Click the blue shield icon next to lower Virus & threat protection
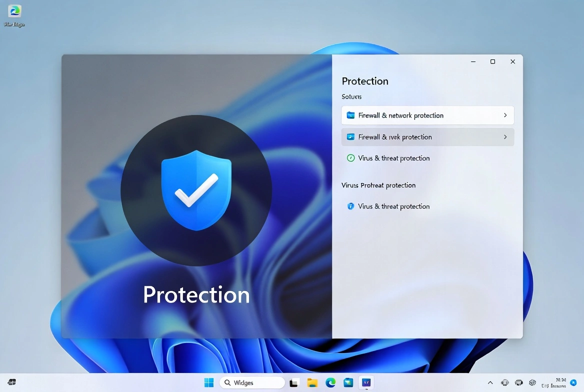Image resolution: width=584 pixels, height=392 pixels. click(350, 206)
